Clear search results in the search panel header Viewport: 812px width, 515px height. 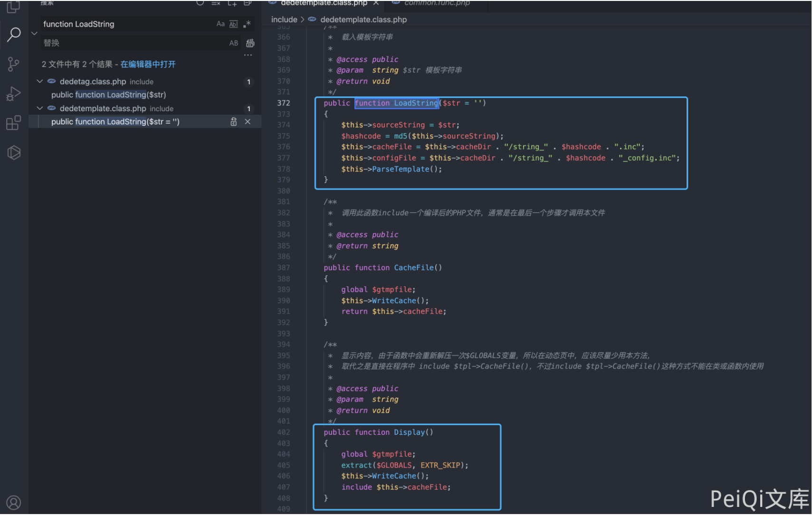tap(216, 3)
